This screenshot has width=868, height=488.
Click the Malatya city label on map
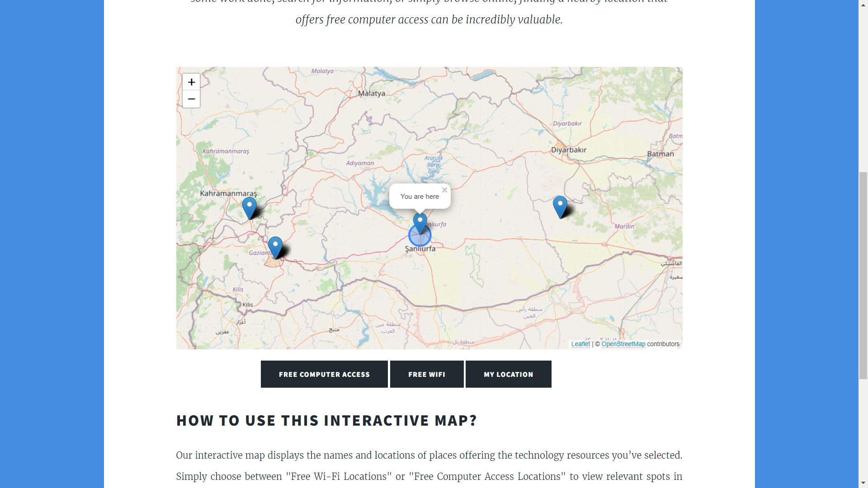click(372, 94)
